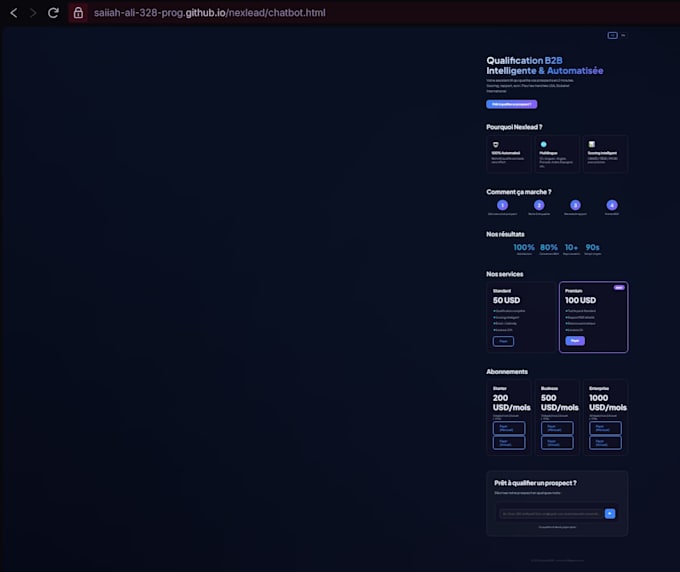Click the '1000 USD/mois' Enterprise price

(x=608, y=403)
